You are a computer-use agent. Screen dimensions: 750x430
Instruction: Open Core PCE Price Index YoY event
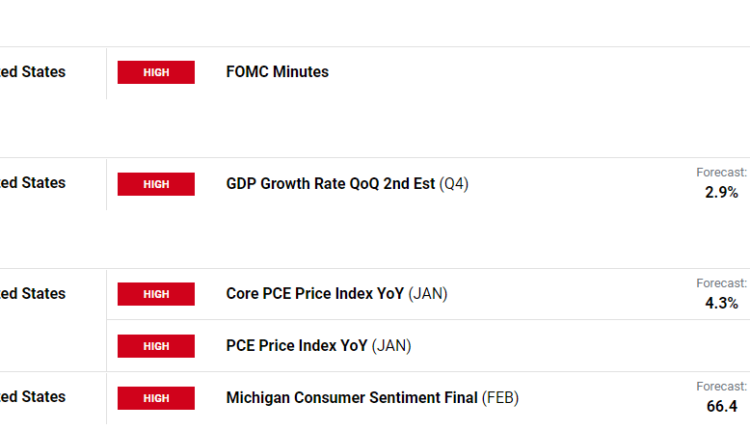(x=315, y=294)
